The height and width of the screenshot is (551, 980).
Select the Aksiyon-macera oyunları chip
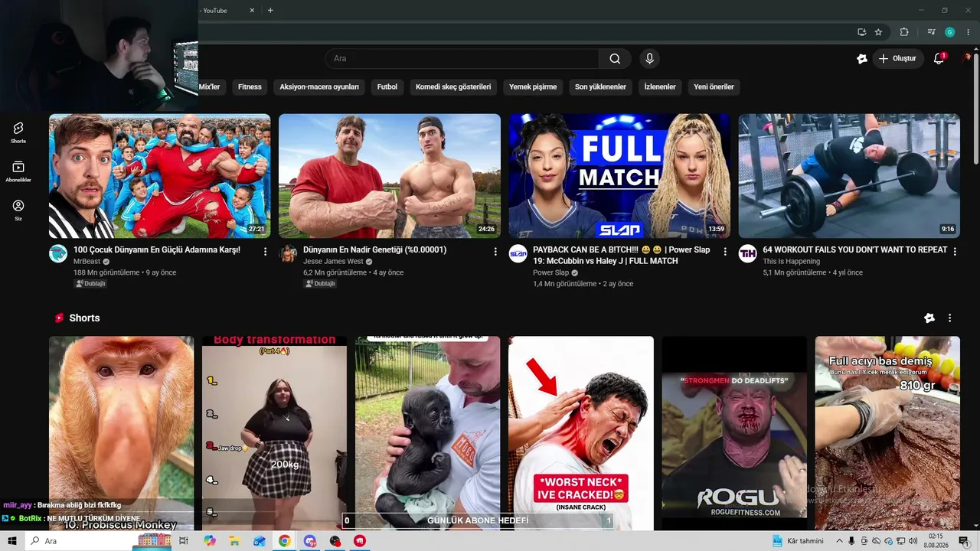[x=319, y=86]
